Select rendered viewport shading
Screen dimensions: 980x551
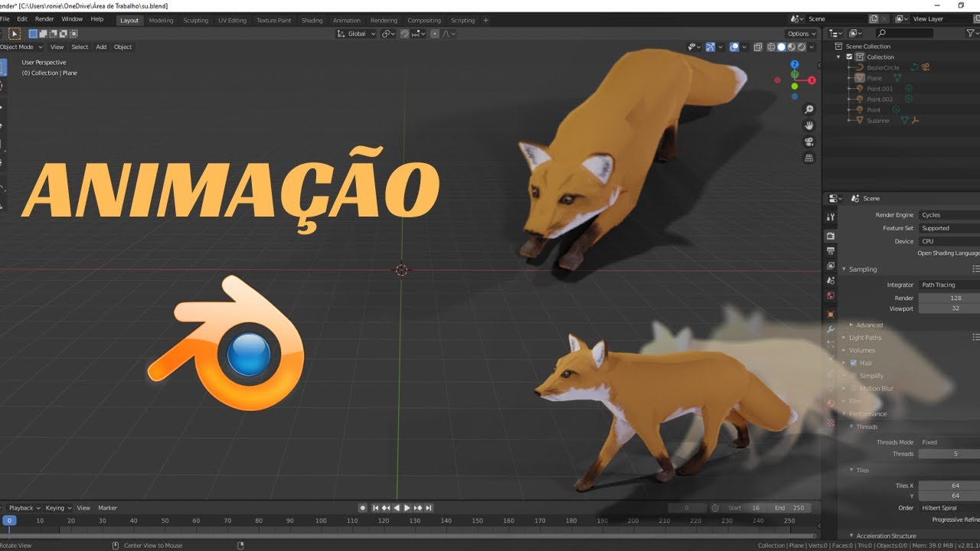coord(802,47)
